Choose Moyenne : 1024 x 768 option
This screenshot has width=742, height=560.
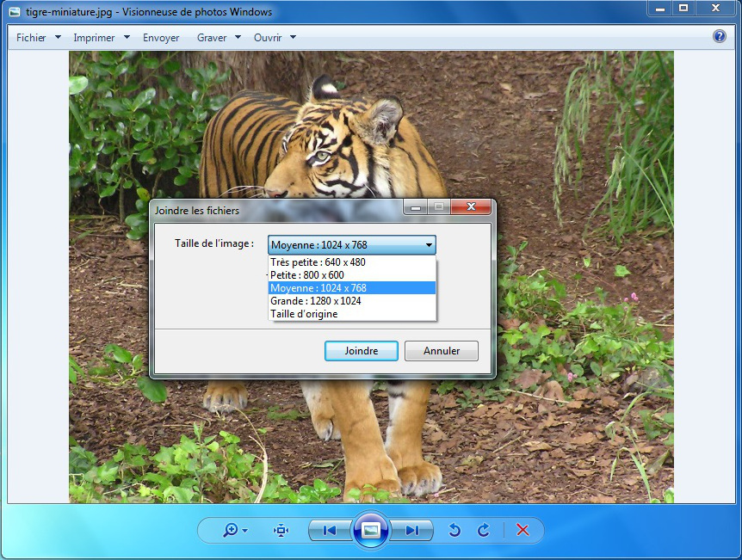[351, 288]
